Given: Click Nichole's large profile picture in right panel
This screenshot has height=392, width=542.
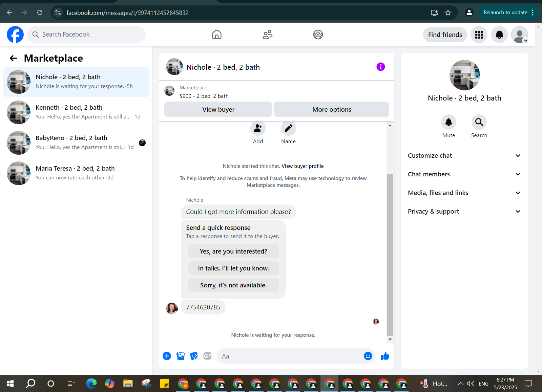Looking at the screenshot, I should pos(464,75).
